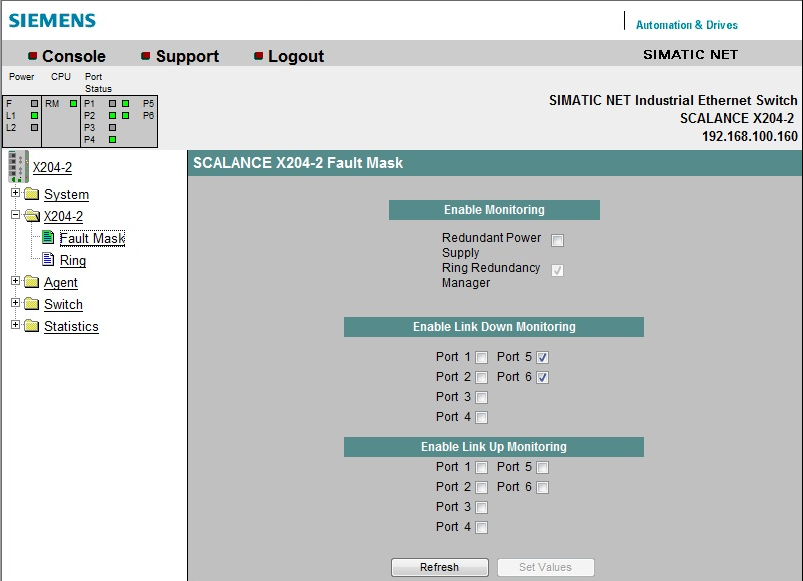Click the System folder icon

pos(31,194)
